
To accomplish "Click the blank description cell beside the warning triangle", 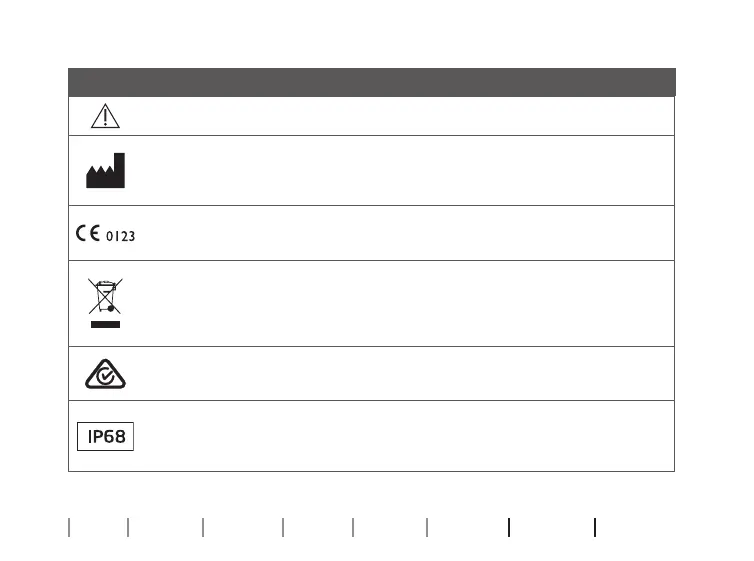I will tap(400, 116).
